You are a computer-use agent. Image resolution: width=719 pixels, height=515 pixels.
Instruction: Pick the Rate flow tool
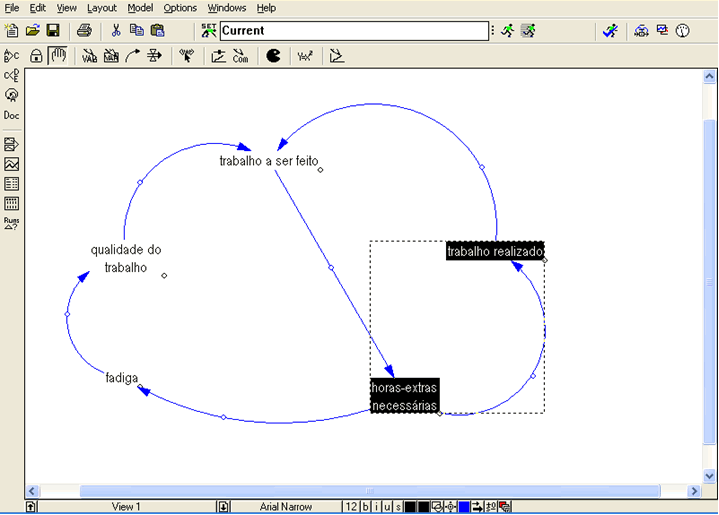pos(155,56)
